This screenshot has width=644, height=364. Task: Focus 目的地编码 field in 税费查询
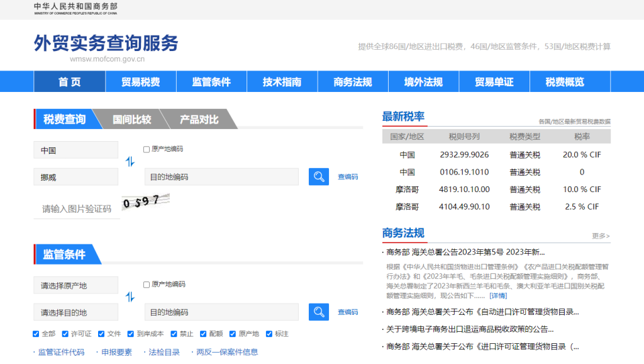pos(221,177)
